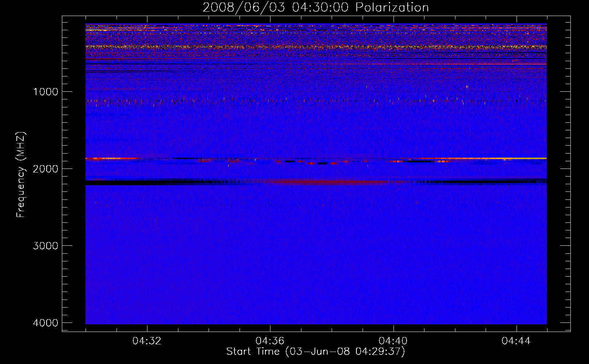Screen dimensions: 589x364
Task: Click the 04:44 time axis label
Action: coord(516,341)
